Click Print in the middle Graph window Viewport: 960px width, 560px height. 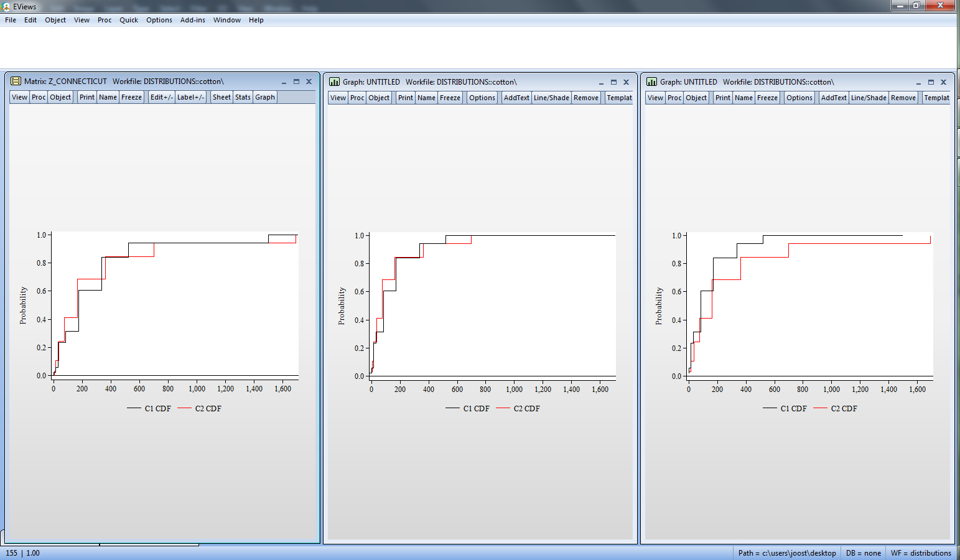pos(406,98)
